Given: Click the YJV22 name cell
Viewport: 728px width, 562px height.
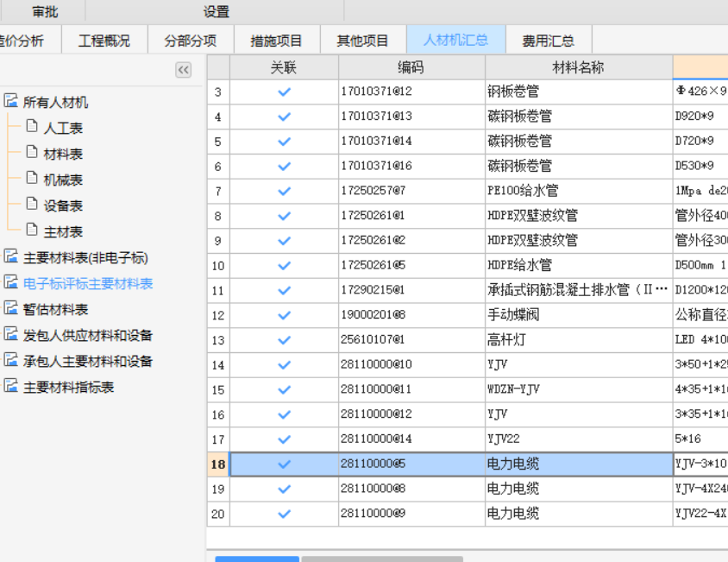Looking at the screenshot, I should point(579,439).
